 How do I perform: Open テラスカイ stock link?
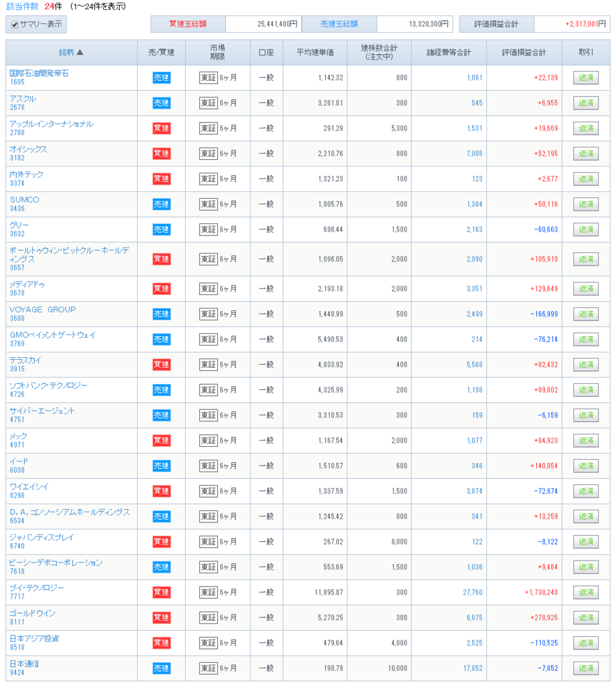coord(25,361)
